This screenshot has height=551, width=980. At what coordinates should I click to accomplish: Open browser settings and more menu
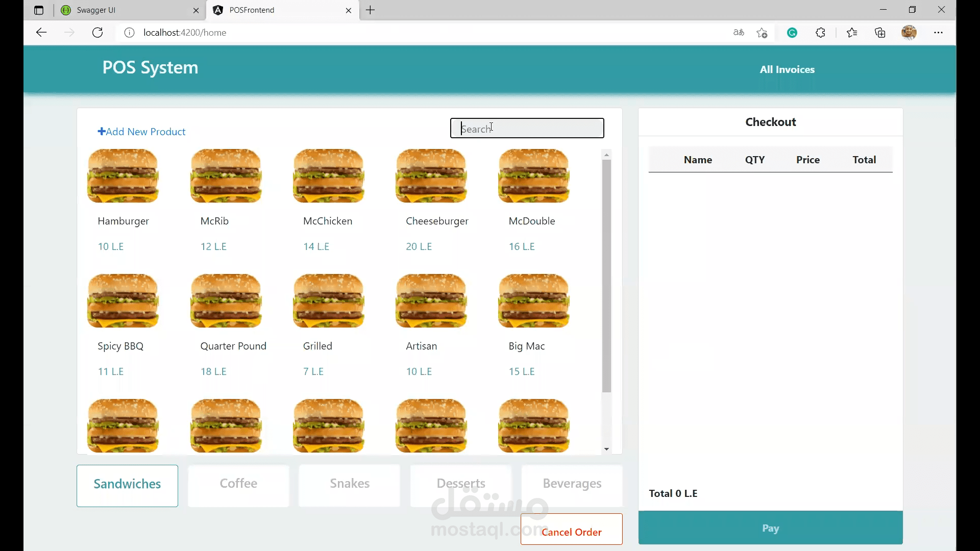pos(938,33)
